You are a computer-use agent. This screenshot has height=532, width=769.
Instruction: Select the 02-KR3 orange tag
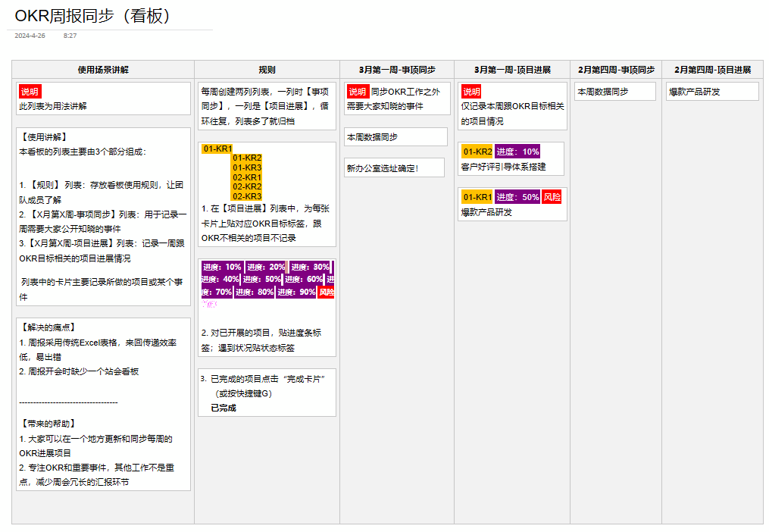pyautogui.click(x=247, y=196)
